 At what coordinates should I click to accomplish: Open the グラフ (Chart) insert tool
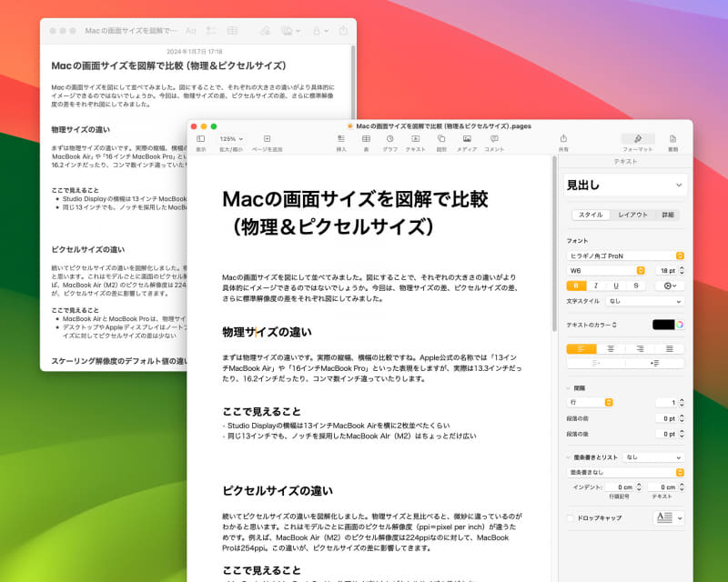tap(389, 139)
